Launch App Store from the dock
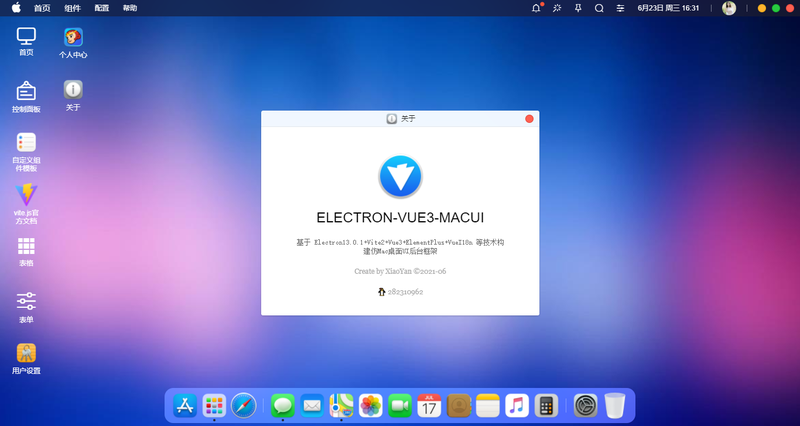Image resolution: width=800 pixels, height=426 pixels. coord(185,406)
